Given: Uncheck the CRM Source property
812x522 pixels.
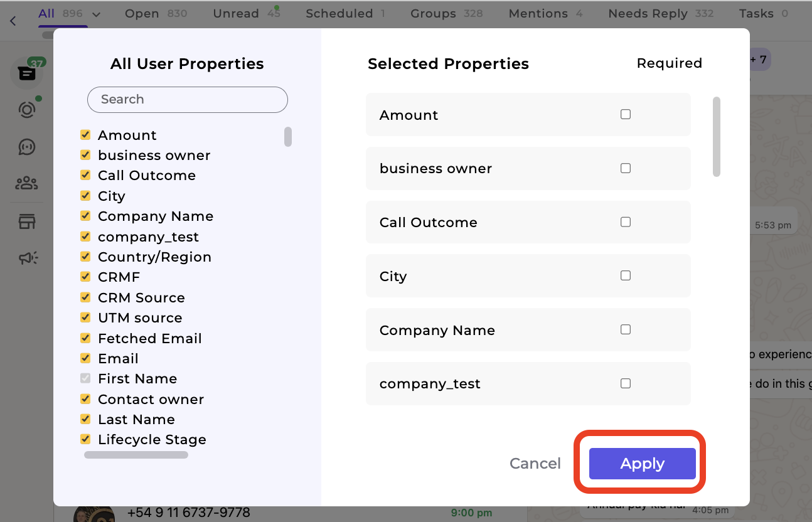Looking at the screenshot, I should pos(85,297).
